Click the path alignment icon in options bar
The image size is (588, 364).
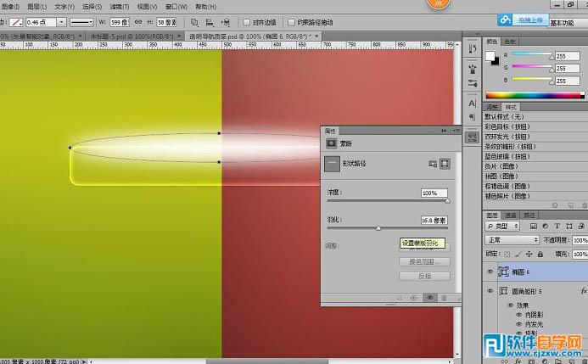point(210,23)
